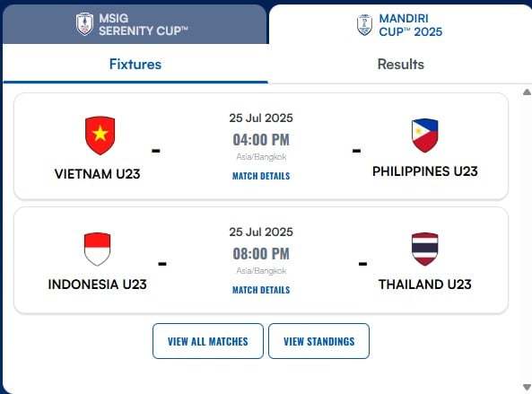Click the scroll down arrow

tap(527, 387)
